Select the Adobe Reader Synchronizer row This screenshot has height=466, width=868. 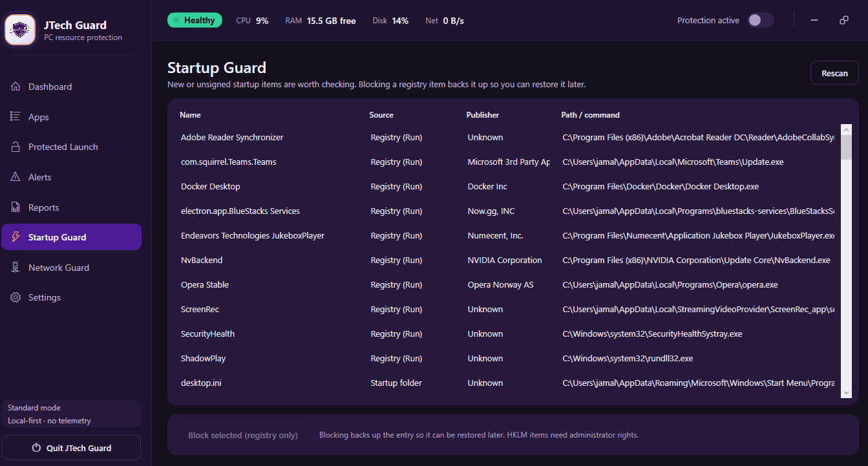pyautogui.click(x=507, y=138)
